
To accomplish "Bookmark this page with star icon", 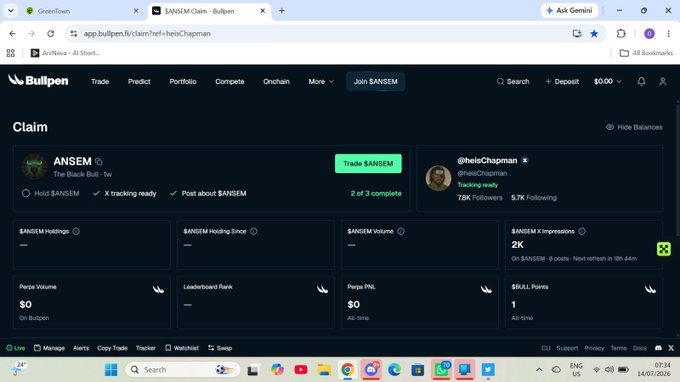I will pyautogui.click(x=594, y=33).
